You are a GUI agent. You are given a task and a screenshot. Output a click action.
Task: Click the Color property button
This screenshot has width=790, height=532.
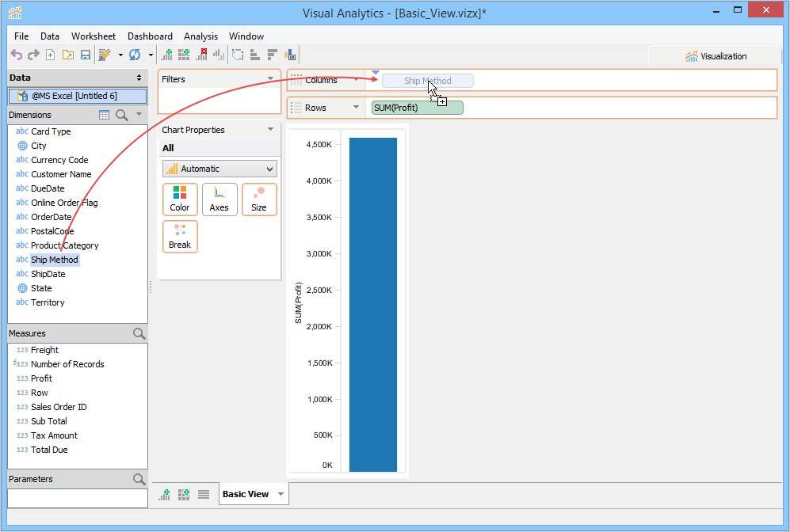click(x=180, y=199)
